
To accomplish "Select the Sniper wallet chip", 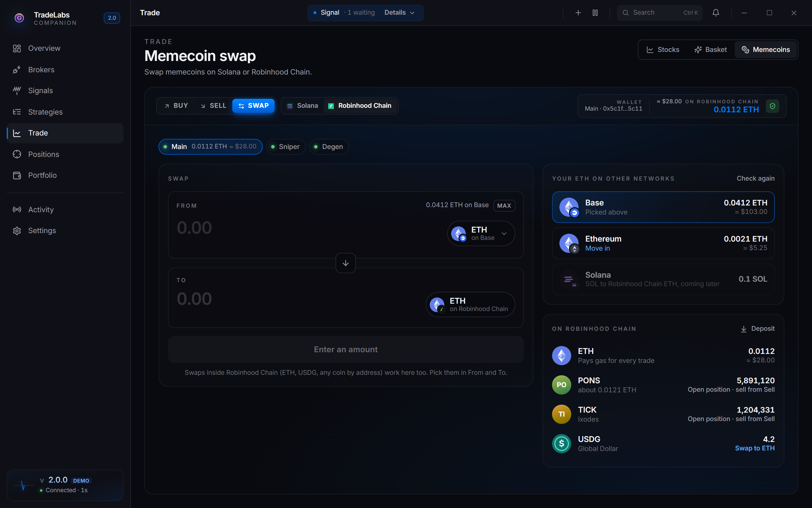I will [286, 147].
